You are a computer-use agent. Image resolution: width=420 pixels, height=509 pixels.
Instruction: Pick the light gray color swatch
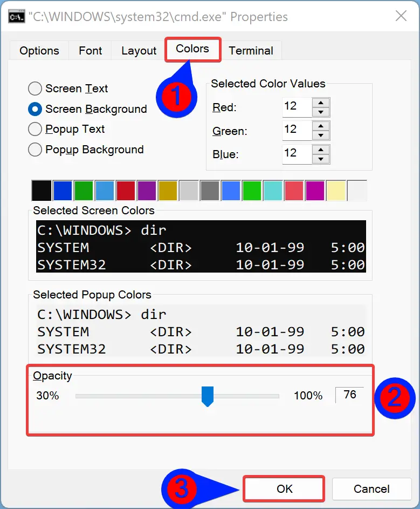tap(189, 191)
